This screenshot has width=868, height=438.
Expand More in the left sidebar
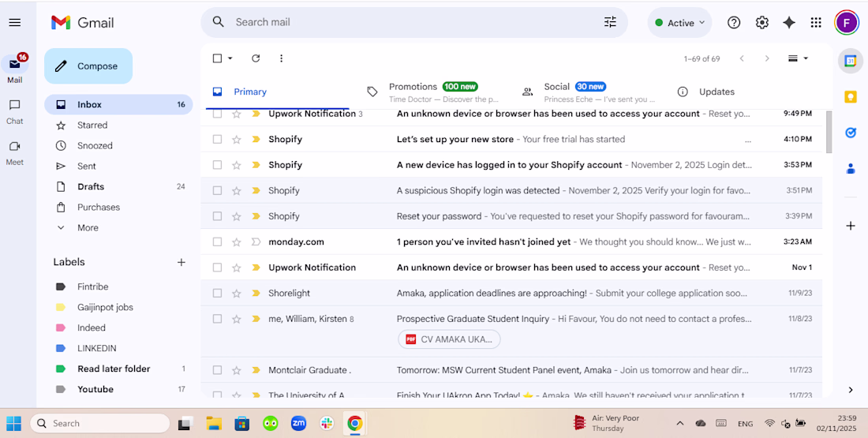(88, 227)
